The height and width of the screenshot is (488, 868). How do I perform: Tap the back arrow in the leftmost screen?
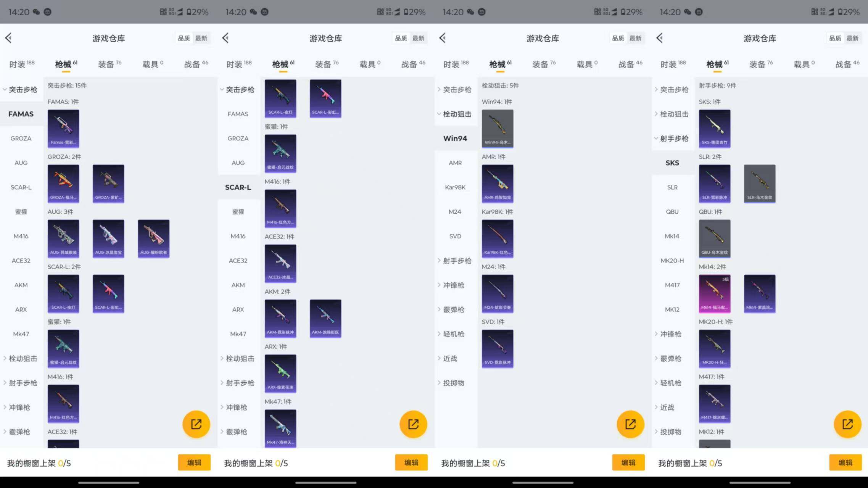tap(8, 38)
